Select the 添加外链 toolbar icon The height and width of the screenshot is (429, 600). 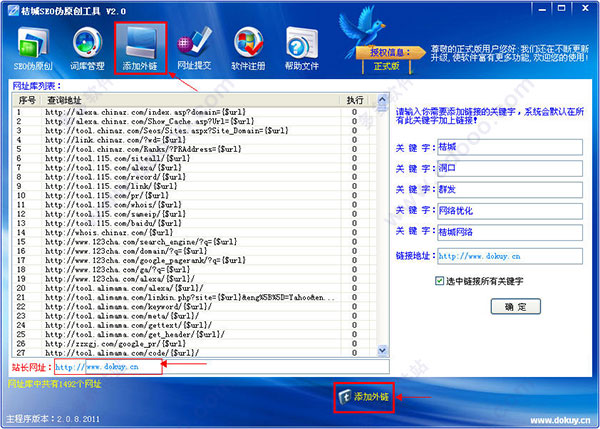[140, 48]
